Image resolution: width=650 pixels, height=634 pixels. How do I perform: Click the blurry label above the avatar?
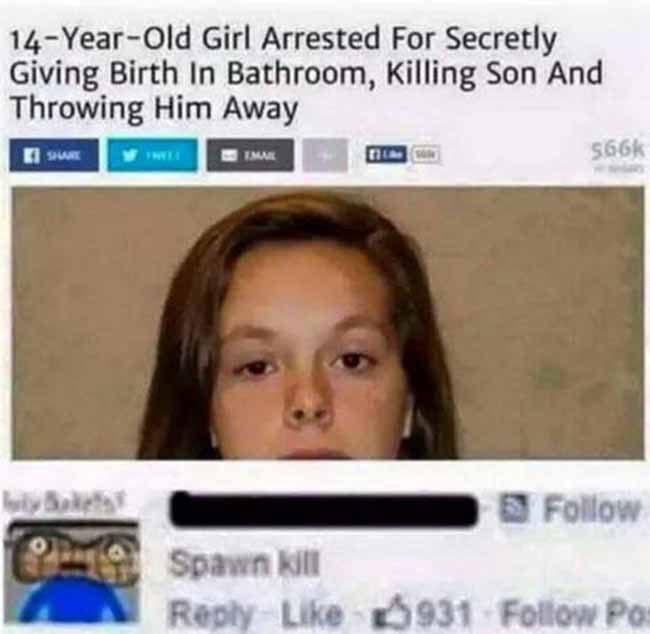(63, 505)
